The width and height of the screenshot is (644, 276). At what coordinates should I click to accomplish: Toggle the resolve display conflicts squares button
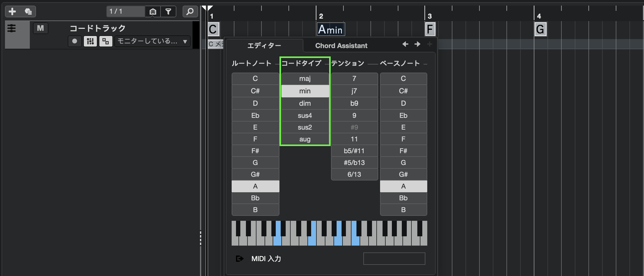click(106, 41)
